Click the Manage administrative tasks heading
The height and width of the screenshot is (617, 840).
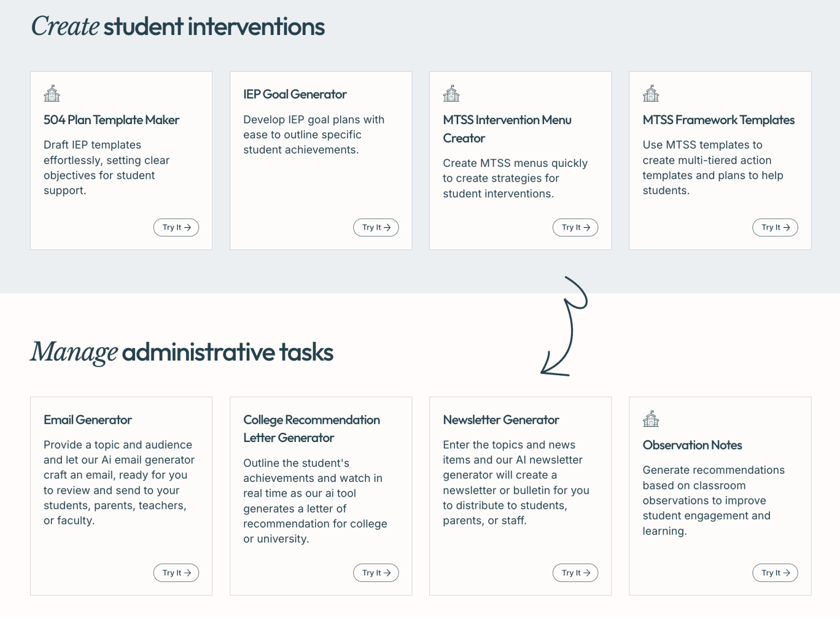[x=182, y=352]
